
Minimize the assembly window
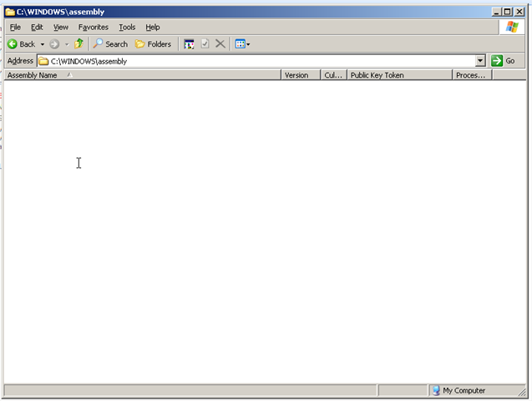496,12
